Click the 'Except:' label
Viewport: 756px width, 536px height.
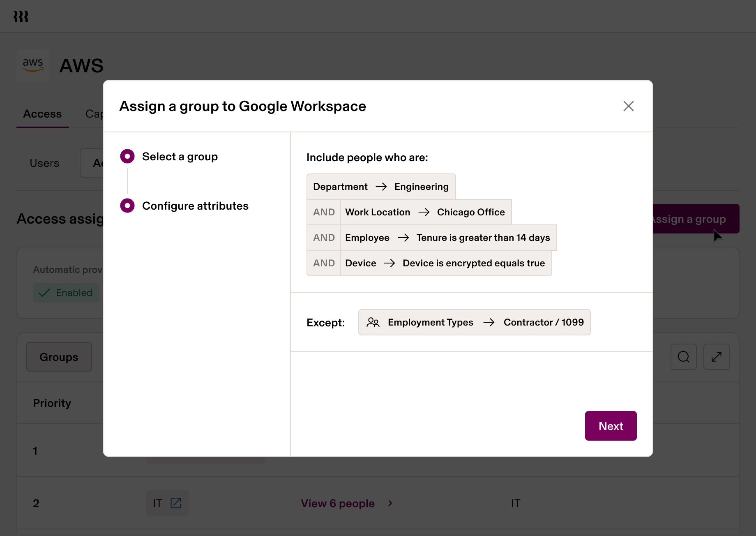point(326,323)
